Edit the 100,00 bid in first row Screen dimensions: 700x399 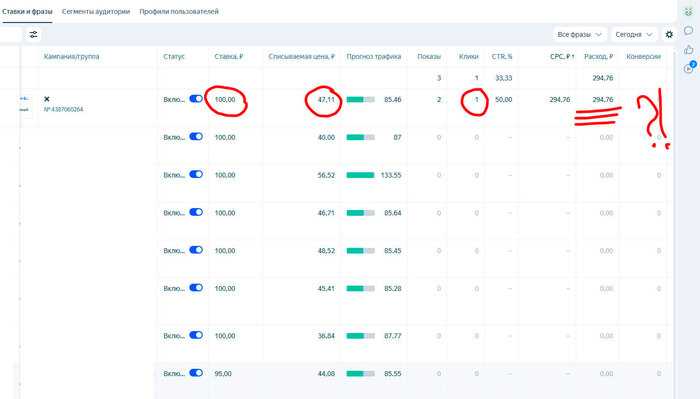[x=225, y=100]
